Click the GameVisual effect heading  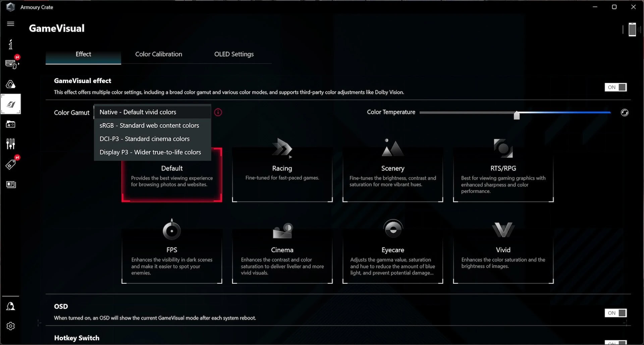83,81
